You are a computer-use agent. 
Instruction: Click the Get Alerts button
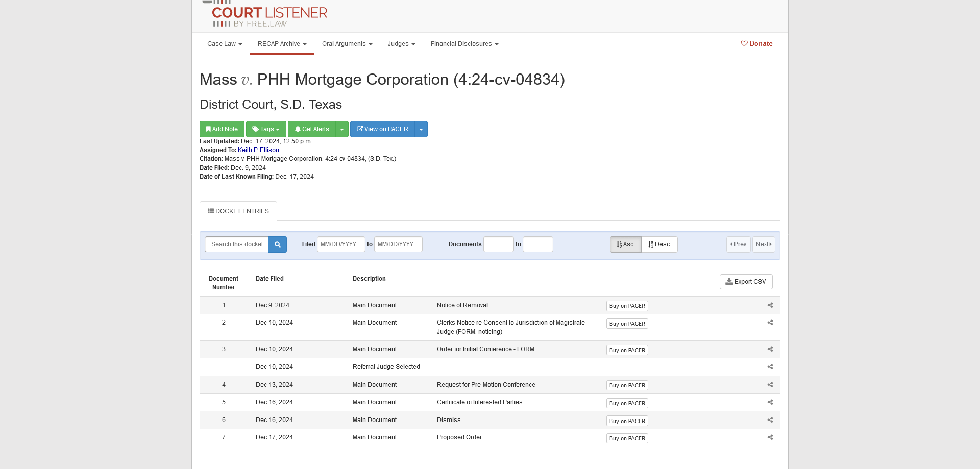(312, 129)
